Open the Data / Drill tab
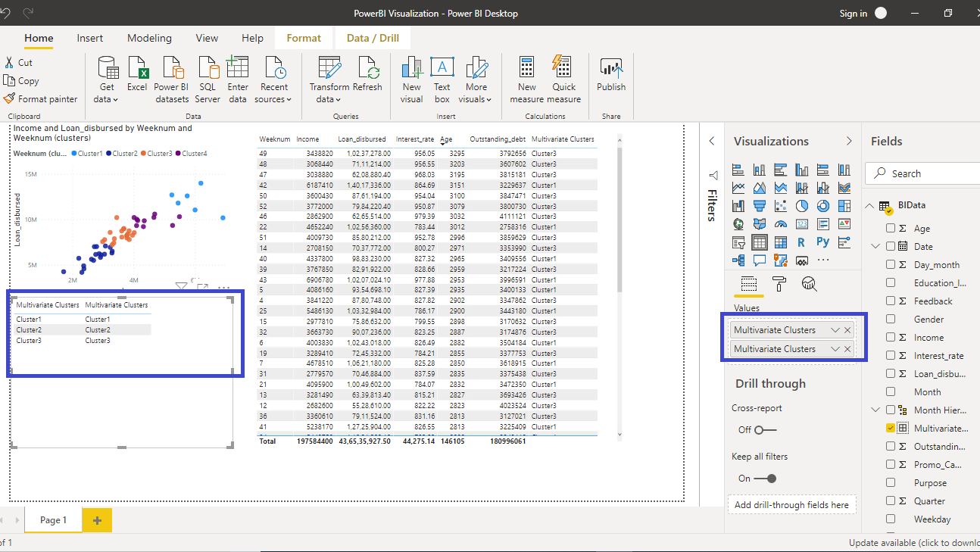 tap(373, 38)
